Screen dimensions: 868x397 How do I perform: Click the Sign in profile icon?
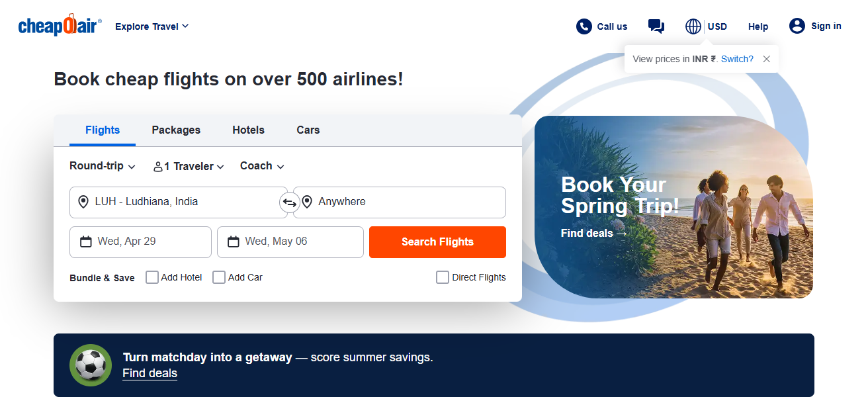click(797, 26)
